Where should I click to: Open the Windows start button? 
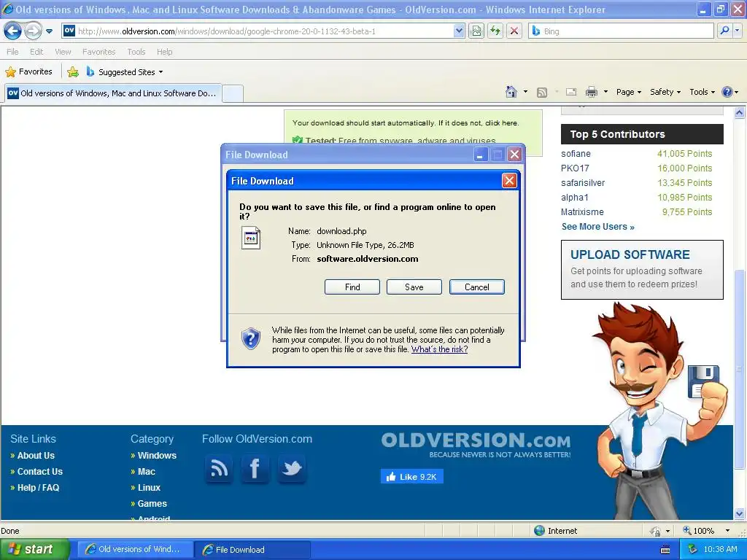click(35, 550)
